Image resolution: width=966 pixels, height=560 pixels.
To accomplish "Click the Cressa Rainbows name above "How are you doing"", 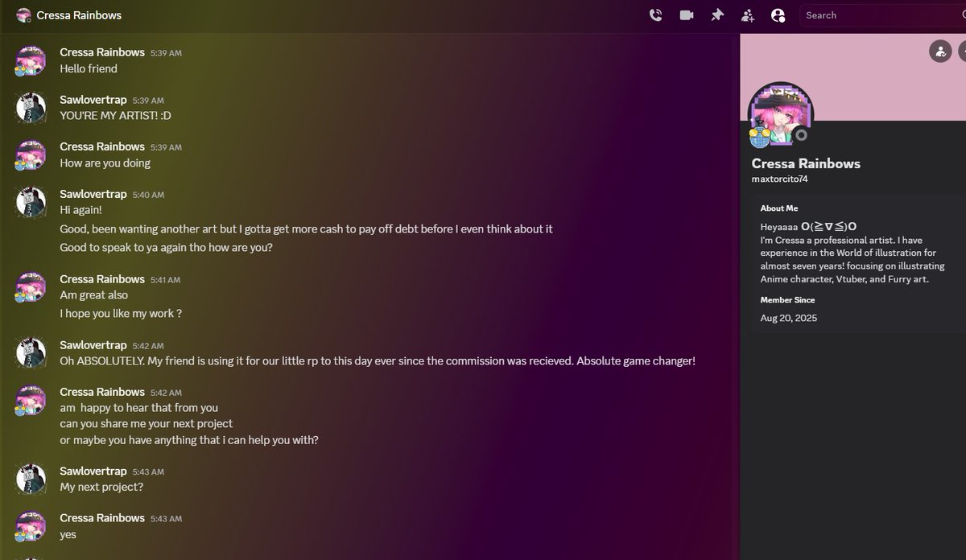I will [102, 146].
